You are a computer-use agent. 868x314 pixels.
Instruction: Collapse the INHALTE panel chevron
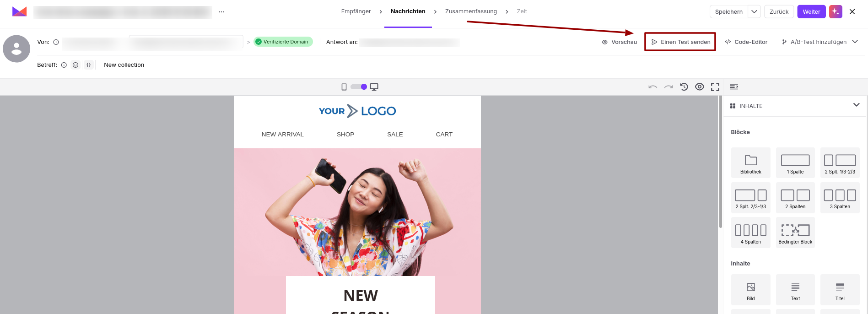pyautogui.click(x=857, y=105)
